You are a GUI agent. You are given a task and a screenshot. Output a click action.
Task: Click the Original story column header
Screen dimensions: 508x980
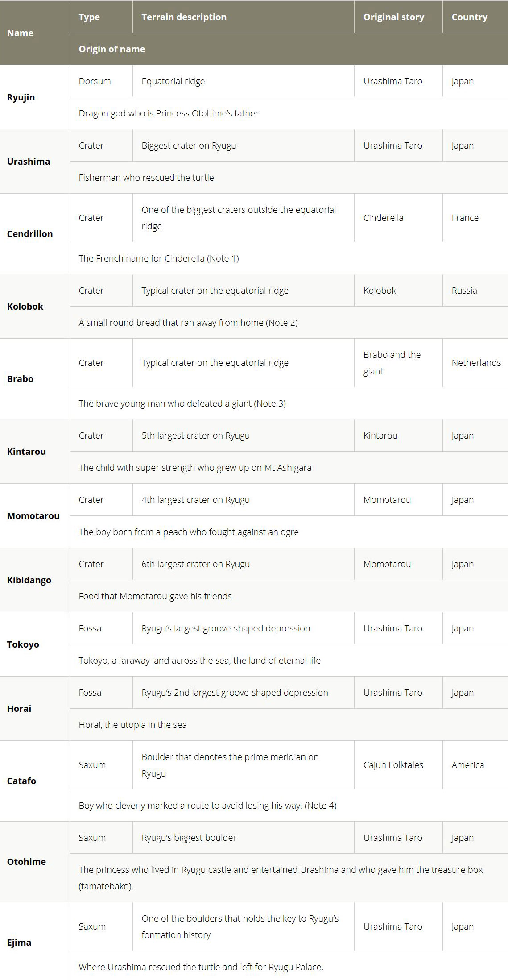coord(393,17)
